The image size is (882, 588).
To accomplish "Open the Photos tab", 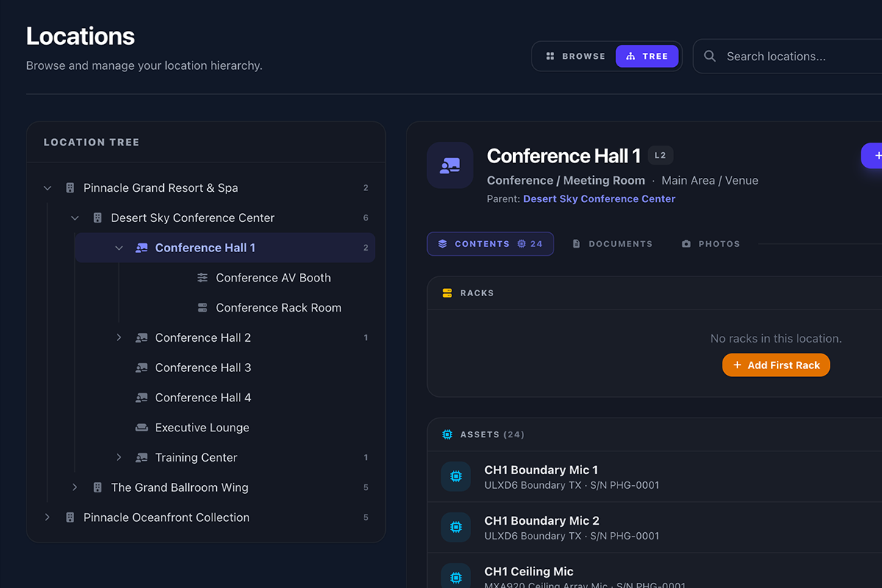I will click(x=710, y=244).
